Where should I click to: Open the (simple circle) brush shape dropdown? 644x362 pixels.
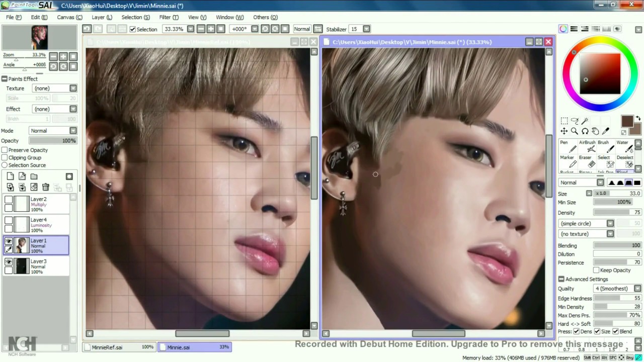coord(610,223)
